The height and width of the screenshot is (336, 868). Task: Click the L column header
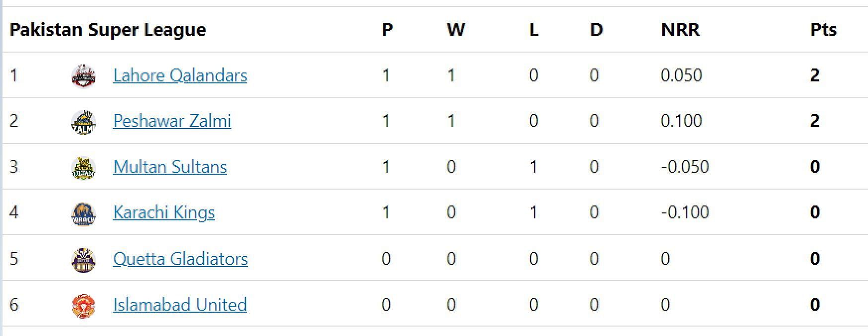(533, 30)
